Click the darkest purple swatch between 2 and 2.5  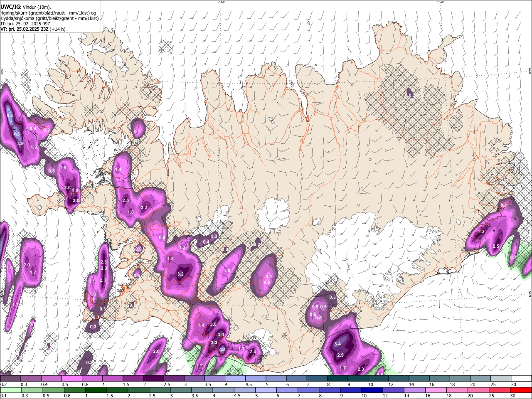coord(153,378)
